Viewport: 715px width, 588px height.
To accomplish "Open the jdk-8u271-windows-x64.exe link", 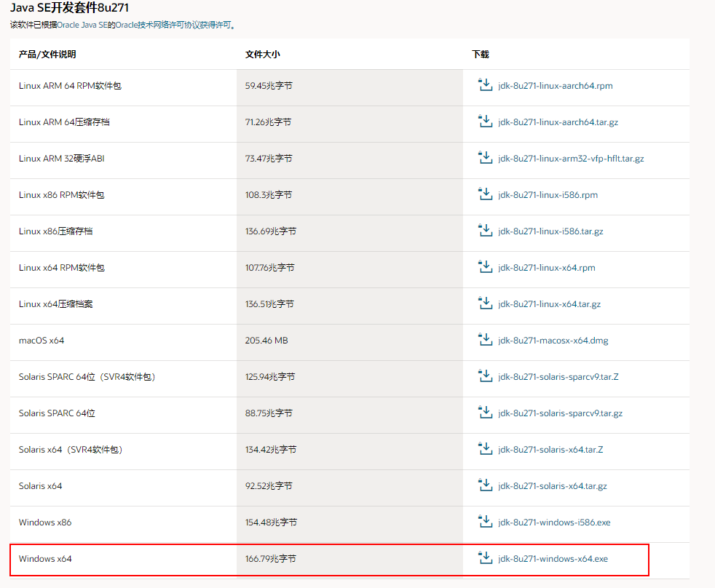I will pyautogui.click(x=553, y=560).
